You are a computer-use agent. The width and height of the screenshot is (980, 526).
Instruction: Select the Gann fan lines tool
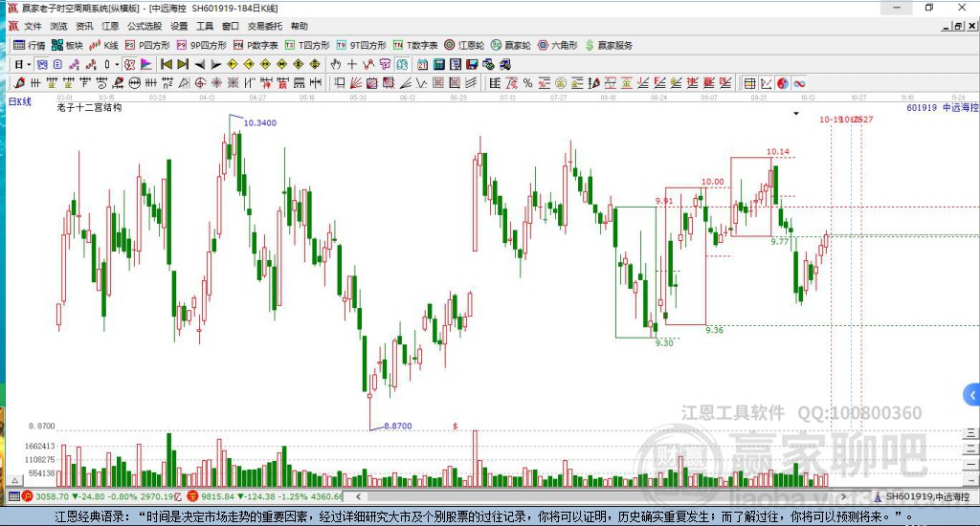356,83
